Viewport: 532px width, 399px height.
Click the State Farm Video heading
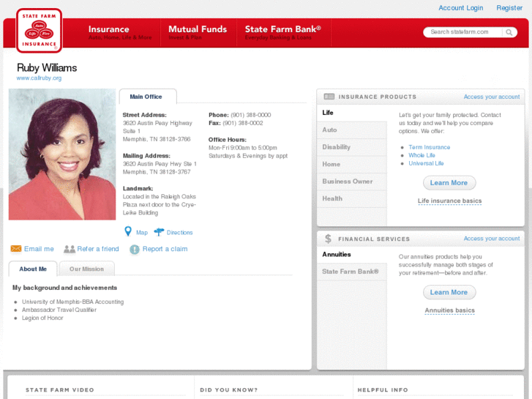(x=60, y=389)
